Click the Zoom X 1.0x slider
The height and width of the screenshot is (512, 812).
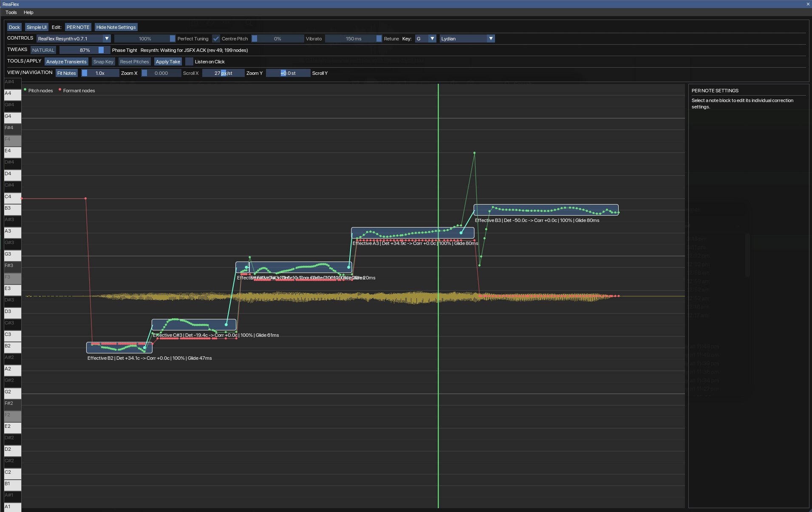[x=100, y=73]
